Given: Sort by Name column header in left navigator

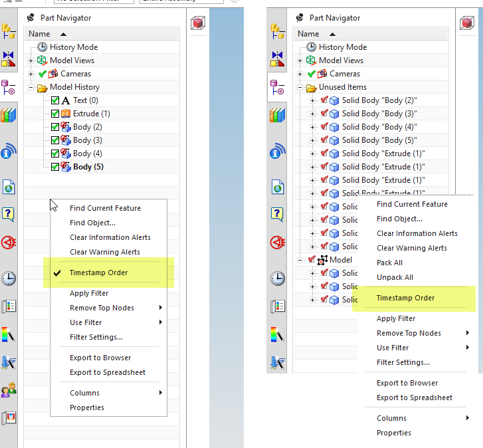Looking at the screenshot, I should pos(102,34).
